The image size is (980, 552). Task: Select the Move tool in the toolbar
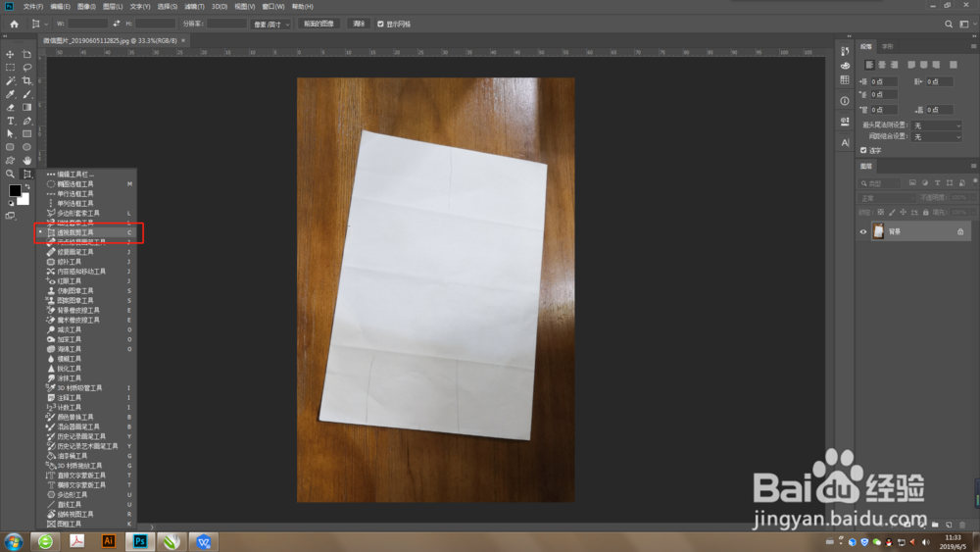(10, 54)
